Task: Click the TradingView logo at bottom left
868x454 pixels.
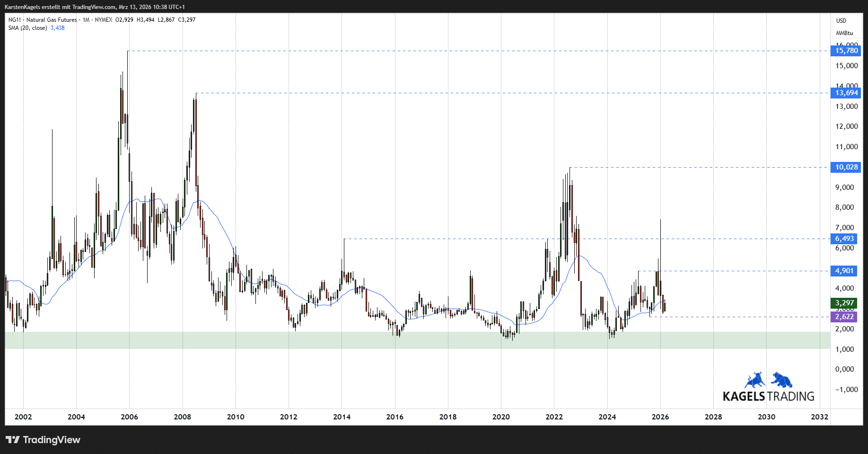Action: coord(43,440)
